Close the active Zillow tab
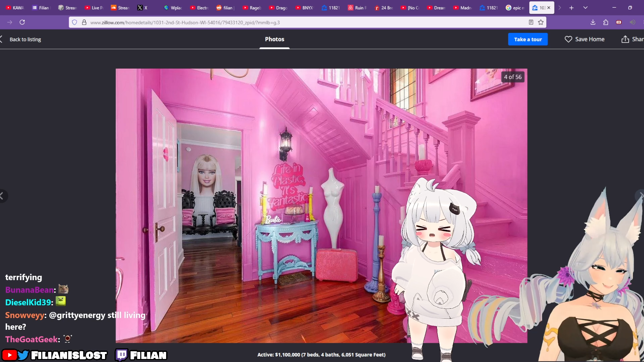Viewport: 644px width, 362px height. (x=549, y=8)
